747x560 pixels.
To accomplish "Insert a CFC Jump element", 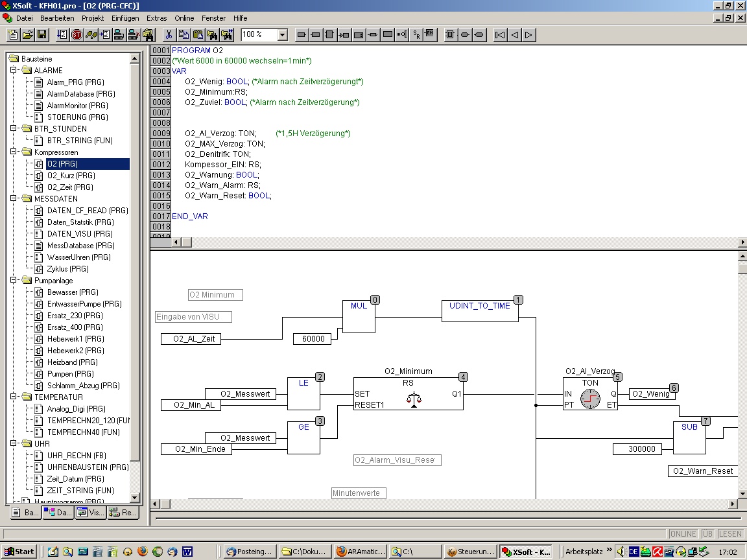I will pyautogui.click(x=344, y=35).
